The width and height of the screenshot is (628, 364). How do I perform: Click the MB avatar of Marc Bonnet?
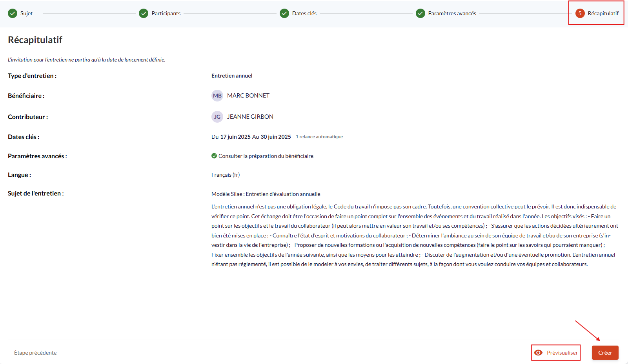coord(217,96)
